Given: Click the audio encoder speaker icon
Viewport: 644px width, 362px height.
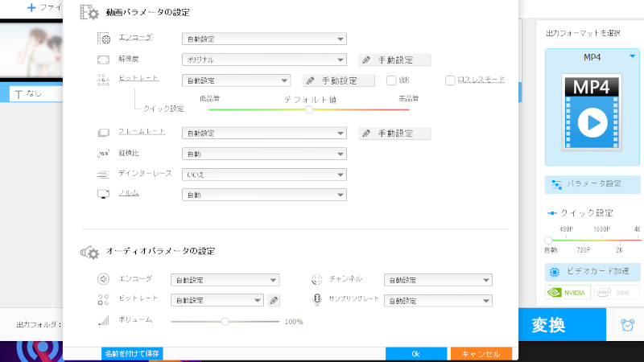Looking at the screenshot, I should tap(103, 280).
